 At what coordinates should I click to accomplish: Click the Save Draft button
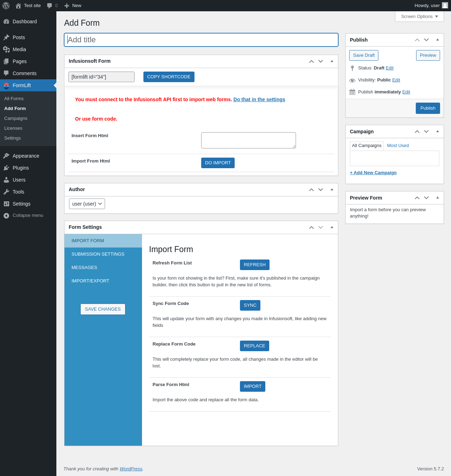pos(364,55)
